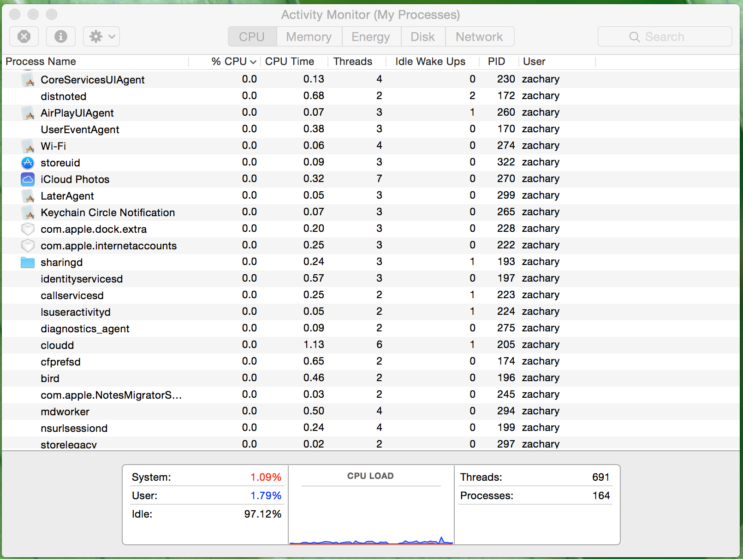Click the Activity Monitor window title
743x560 pixels.
coord(371,15)
